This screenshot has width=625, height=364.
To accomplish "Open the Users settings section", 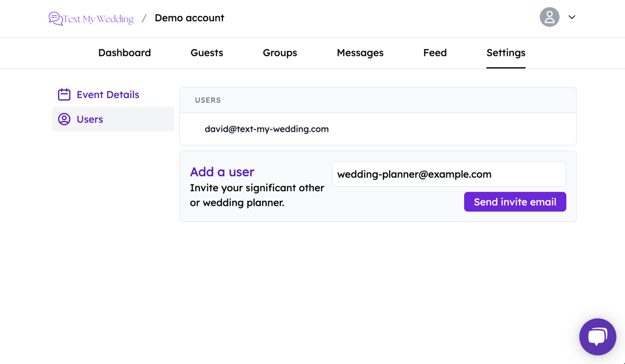I will [x=90, y=119].
